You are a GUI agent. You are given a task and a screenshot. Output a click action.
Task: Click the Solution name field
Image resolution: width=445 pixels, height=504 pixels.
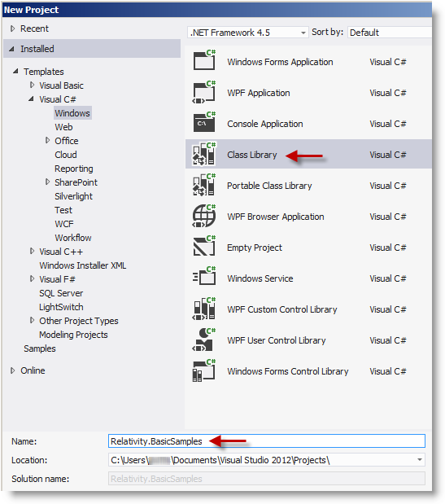267,479
